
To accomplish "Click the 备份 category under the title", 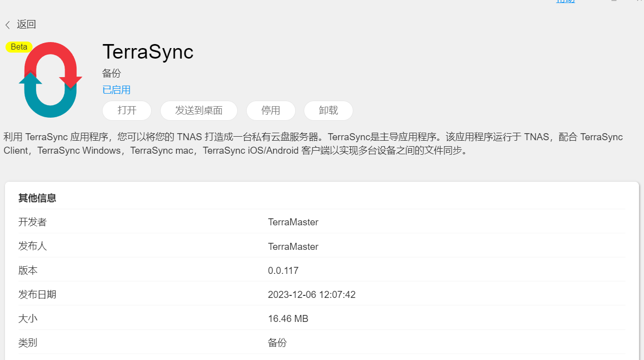I will pos(112,74).
